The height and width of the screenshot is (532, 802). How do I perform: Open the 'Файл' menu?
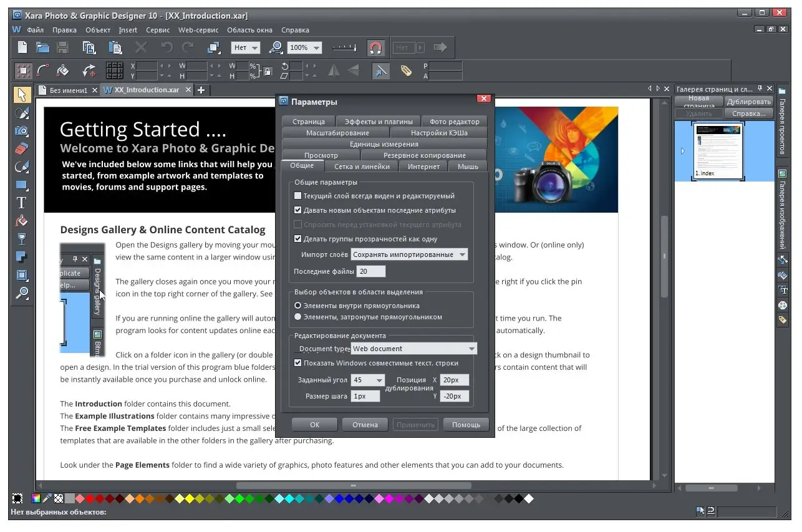(x=35, y=30)
